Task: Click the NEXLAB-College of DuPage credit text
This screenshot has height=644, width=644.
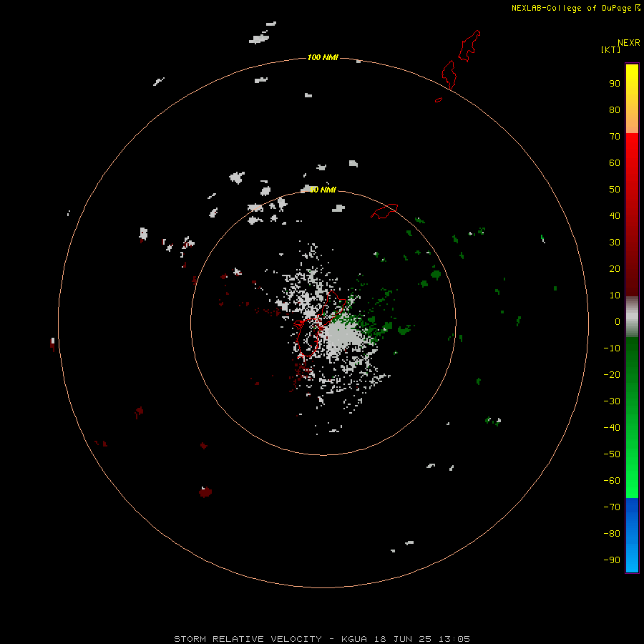Action: point(571,8)
